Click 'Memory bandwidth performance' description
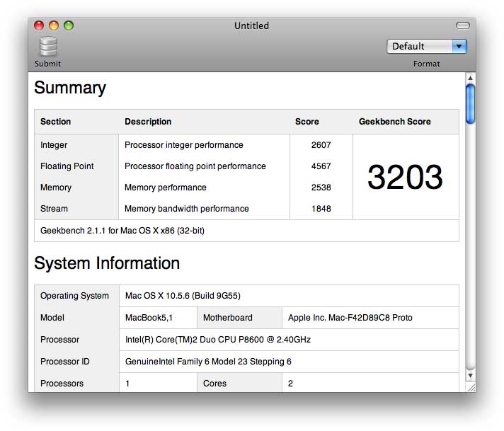 (187, 209)
